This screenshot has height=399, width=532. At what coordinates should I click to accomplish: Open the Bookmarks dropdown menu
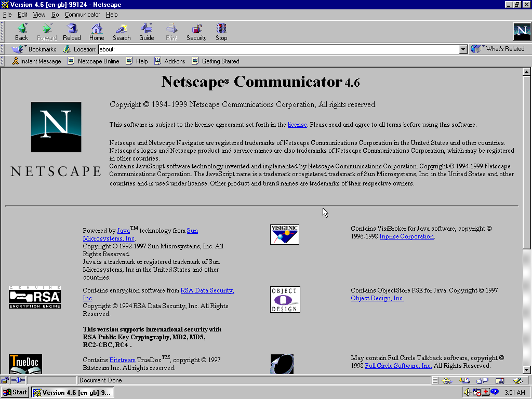coord(34,49)
